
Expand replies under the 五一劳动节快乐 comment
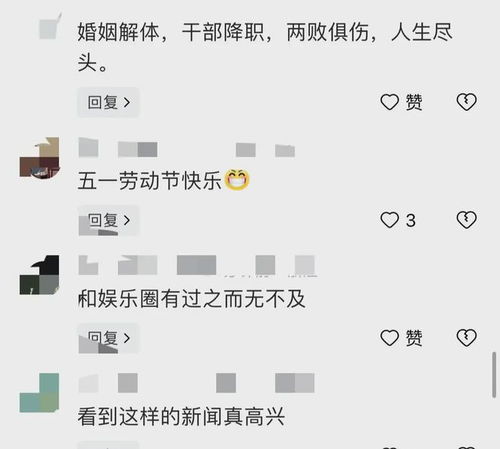108,220
